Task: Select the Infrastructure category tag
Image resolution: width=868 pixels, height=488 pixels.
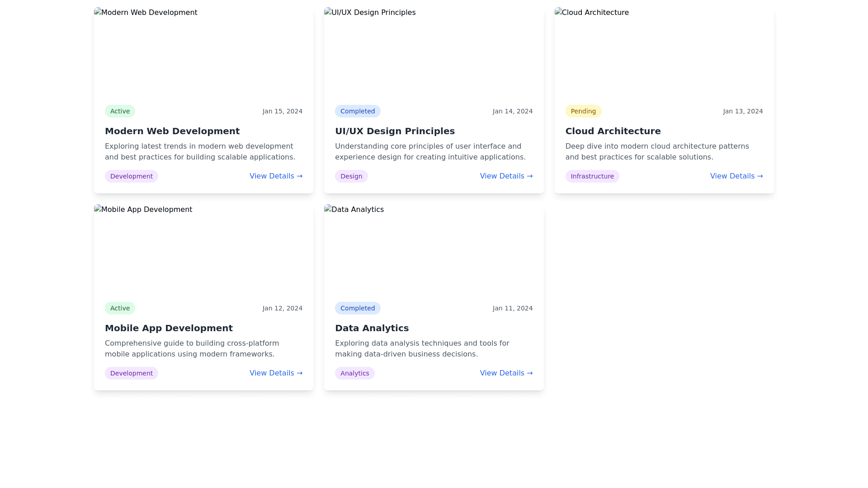Action: click(x=592, y=176)
